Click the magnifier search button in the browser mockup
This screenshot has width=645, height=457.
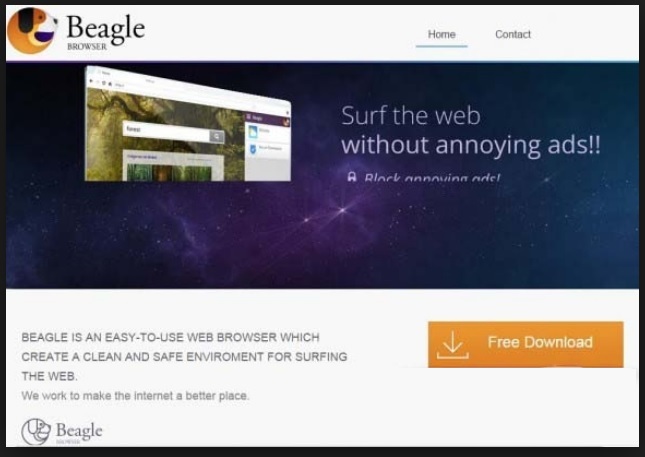tap(216, 136)
